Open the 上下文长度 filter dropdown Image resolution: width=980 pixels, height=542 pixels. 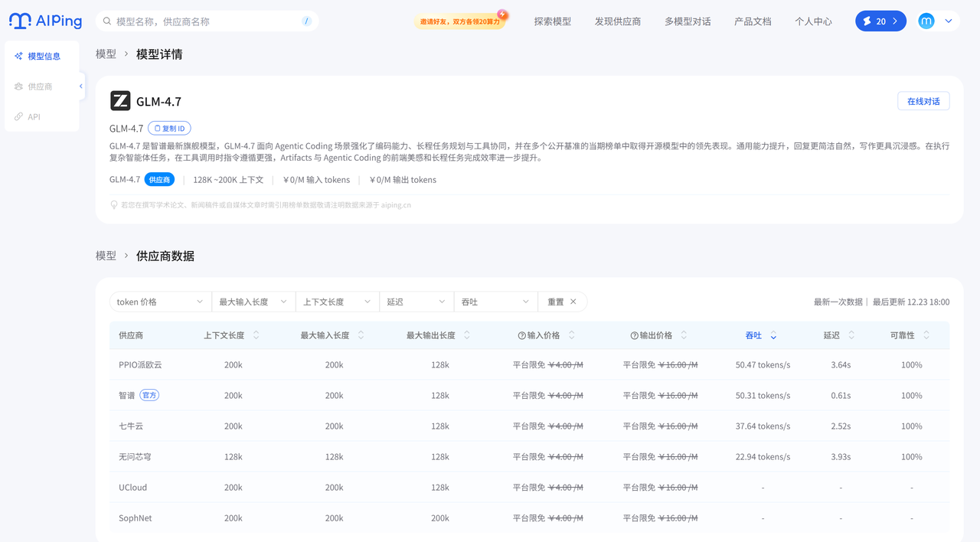pos(338,302)
